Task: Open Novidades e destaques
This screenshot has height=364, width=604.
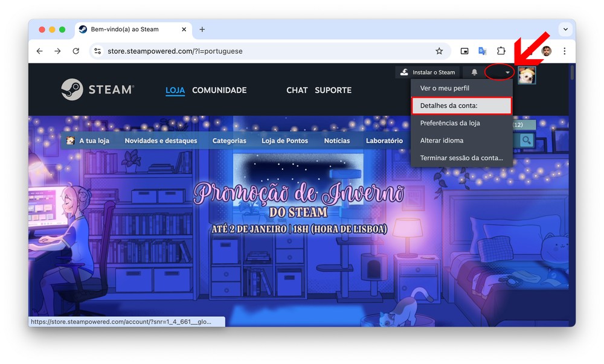Action: tap(161, 141)
